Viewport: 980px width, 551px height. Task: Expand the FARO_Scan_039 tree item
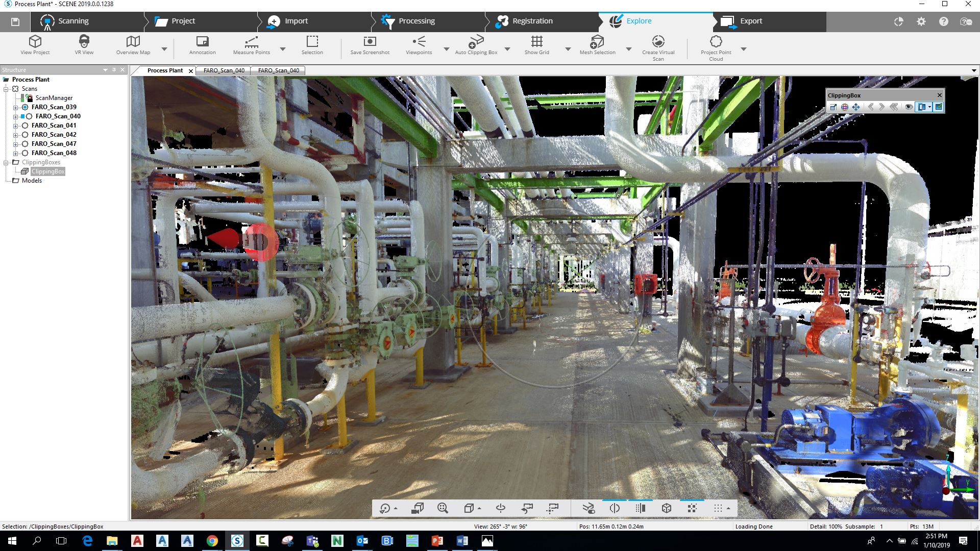16,107
